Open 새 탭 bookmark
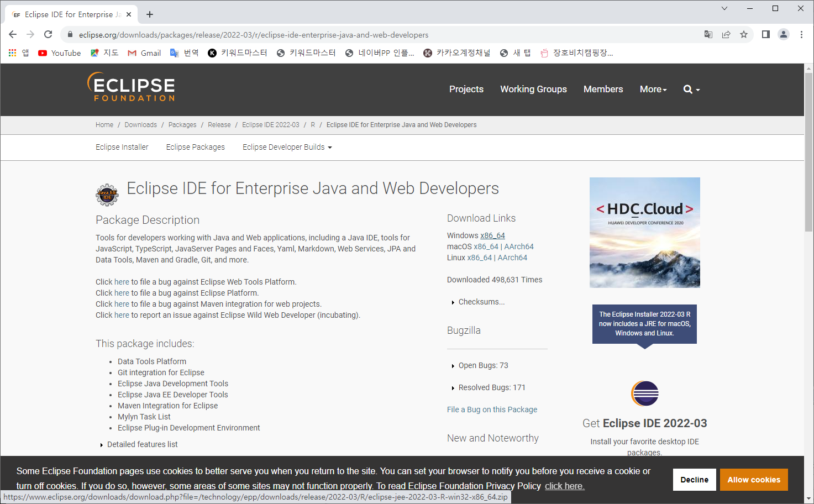 pyautogui.click(x=516, y=53)
